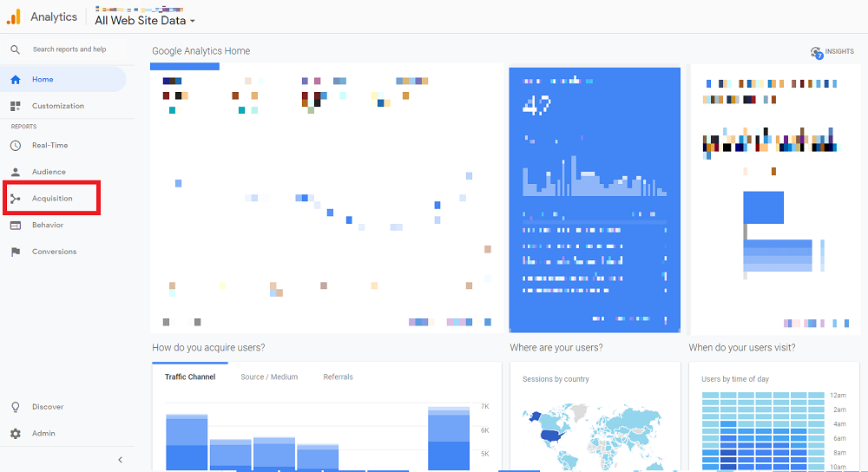Collapse the sidebar with the chevron arrow
Viewport: 868px width, 472px height.
(120, 460)
